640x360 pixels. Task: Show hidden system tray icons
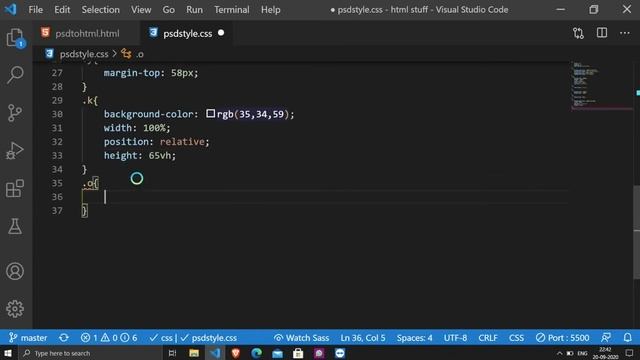(559, 353)
